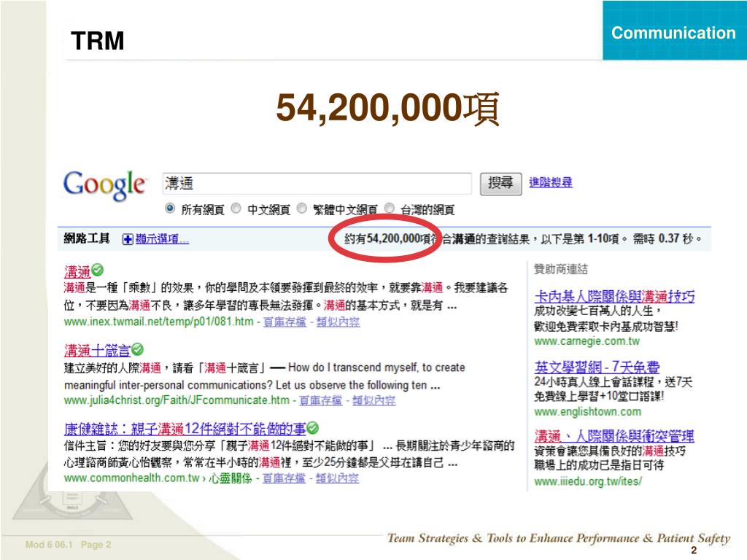Click the 贊助商連結 heading
The image size is (747, 560).
pos(561,269)
